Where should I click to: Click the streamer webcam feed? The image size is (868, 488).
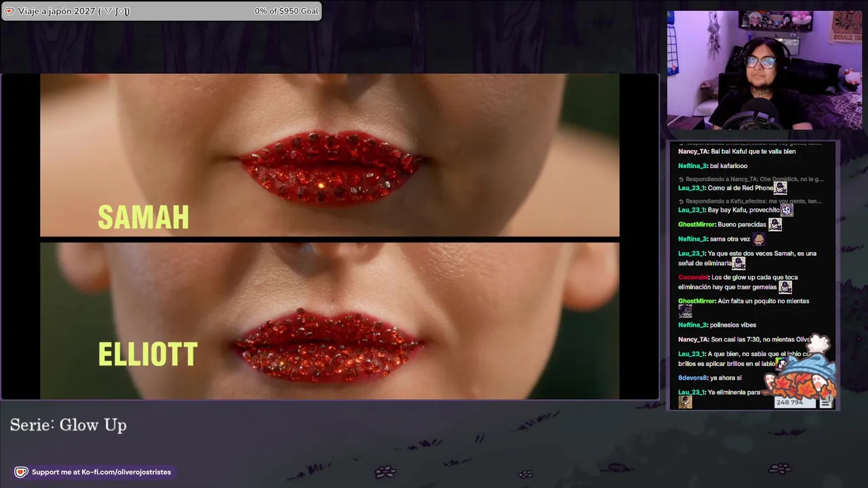(x=764, y=70)
